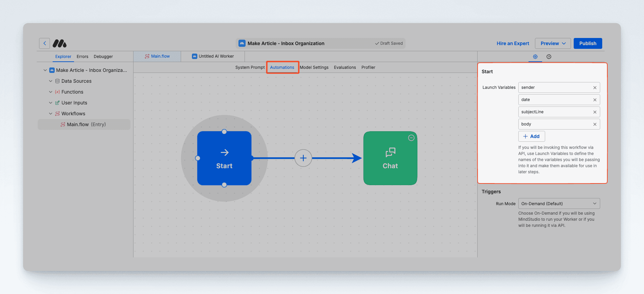This screenshot has width=644, height=294.
Task: Switch to the Model Settings tab
Action: tap(314, 67)
